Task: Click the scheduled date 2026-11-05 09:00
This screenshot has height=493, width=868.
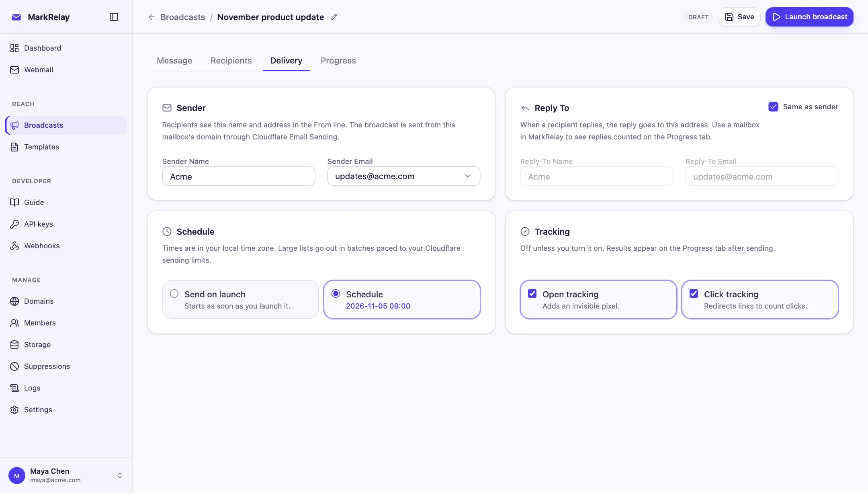Action: 378,306
